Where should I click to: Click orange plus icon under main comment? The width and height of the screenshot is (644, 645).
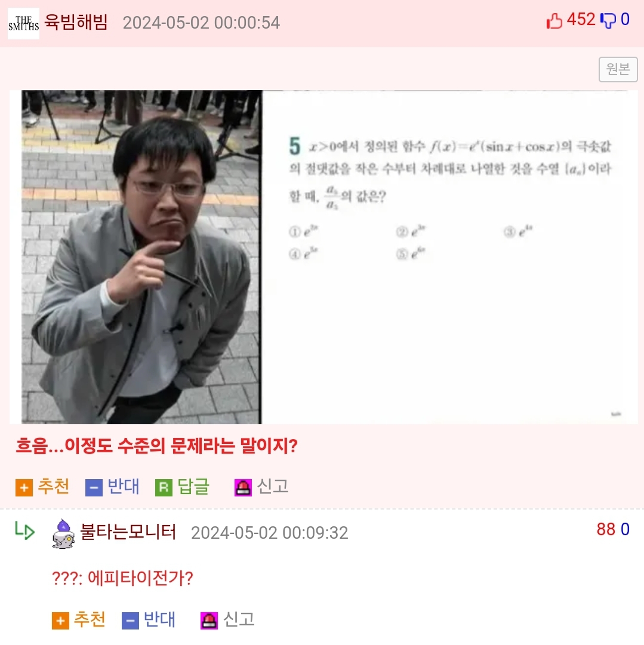click(24, 488)
